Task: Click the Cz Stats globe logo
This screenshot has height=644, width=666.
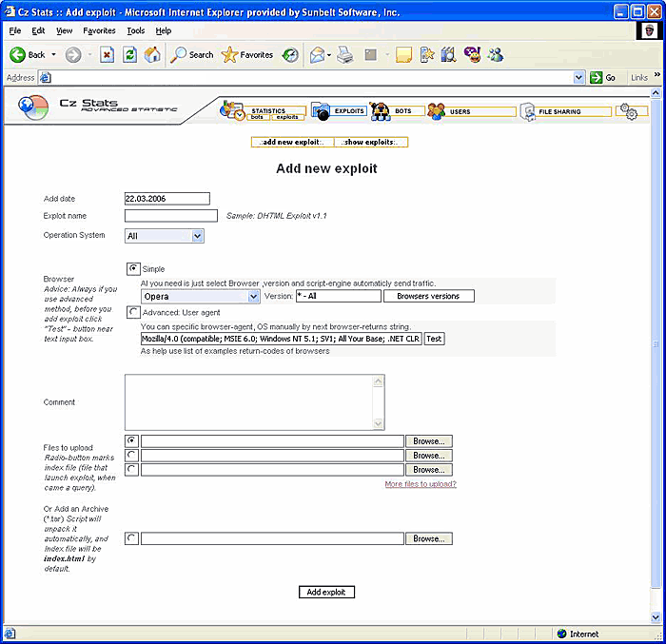Action: click(x=33, y=107)
